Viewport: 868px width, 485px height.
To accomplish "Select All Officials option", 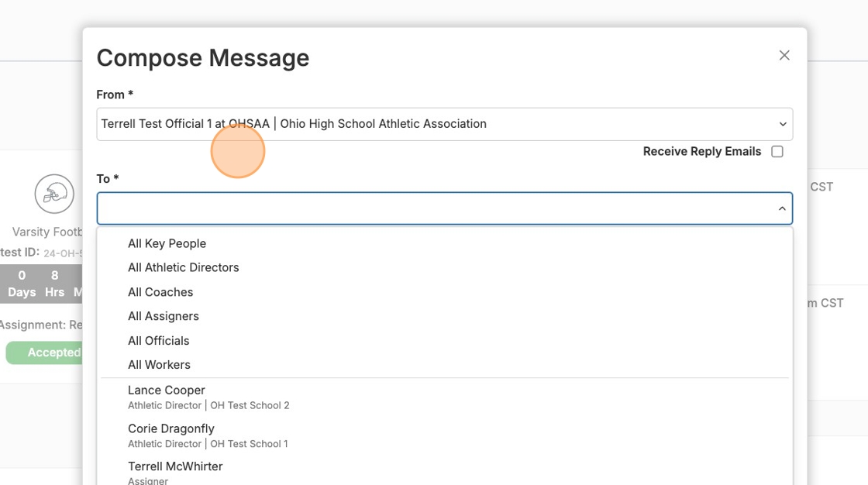I will [x=158, y=341].
